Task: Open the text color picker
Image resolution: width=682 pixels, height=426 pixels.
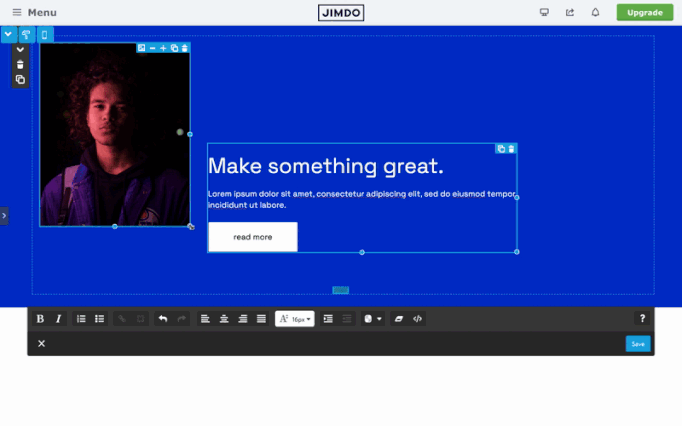Action: 368,319
